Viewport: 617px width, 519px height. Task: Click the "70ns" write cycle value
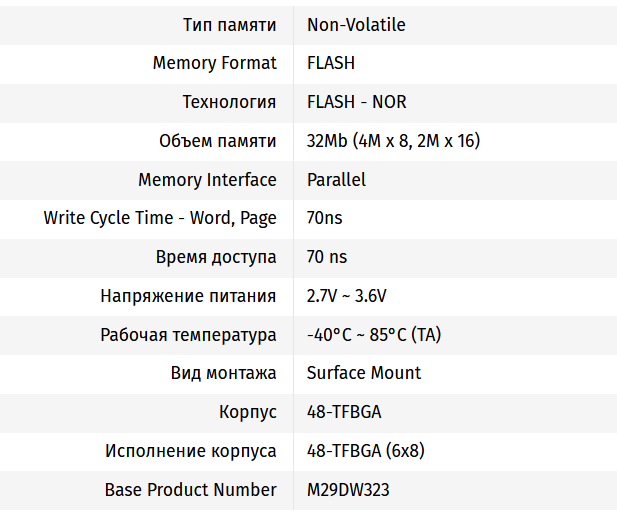(325, 218)
